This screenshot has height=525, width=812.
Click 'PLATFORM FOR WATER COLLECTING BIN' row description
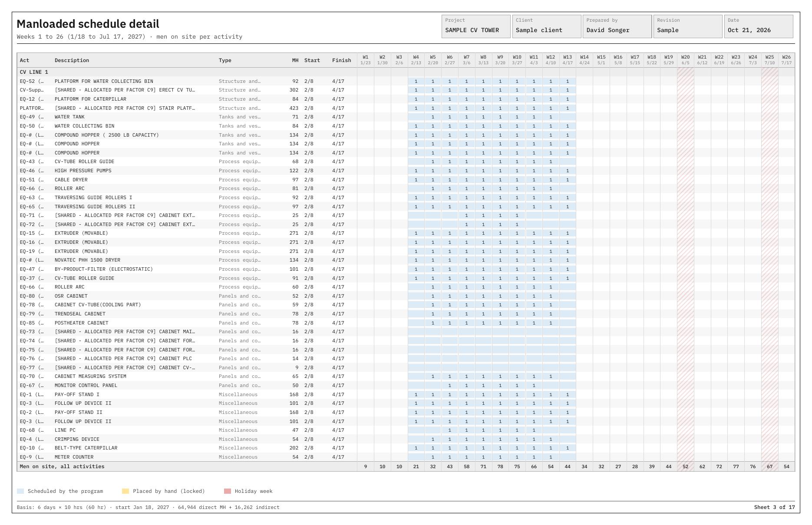[104, 81]
